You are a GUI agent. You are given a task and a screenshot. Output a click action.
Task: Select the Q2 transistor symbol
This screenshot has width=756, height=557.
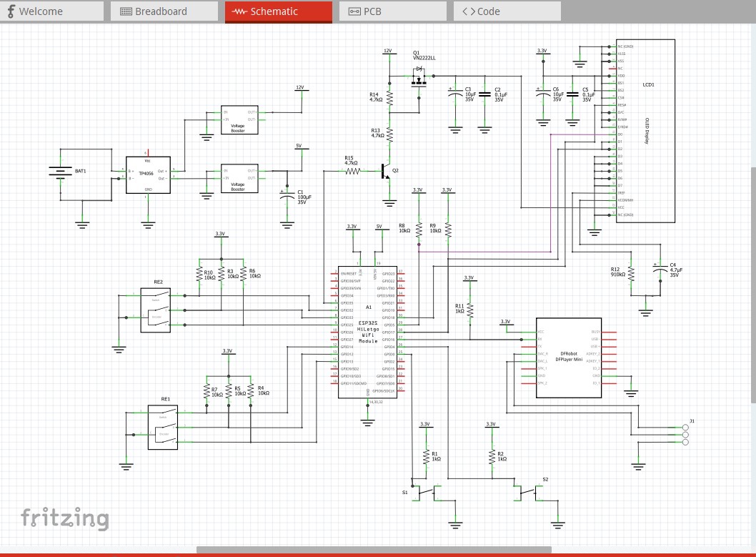coord(386,172)
